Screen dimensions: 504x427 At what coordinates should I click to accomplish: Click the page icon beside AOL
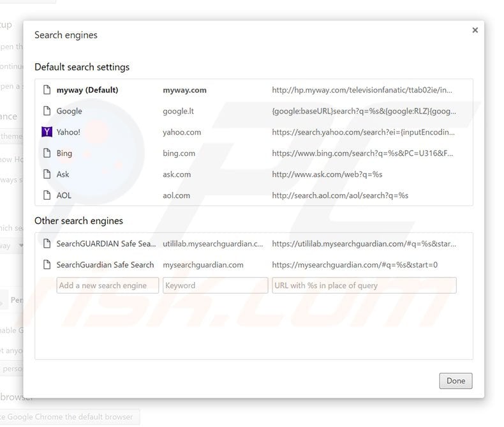pyautogui.click(x=47, y=195)
